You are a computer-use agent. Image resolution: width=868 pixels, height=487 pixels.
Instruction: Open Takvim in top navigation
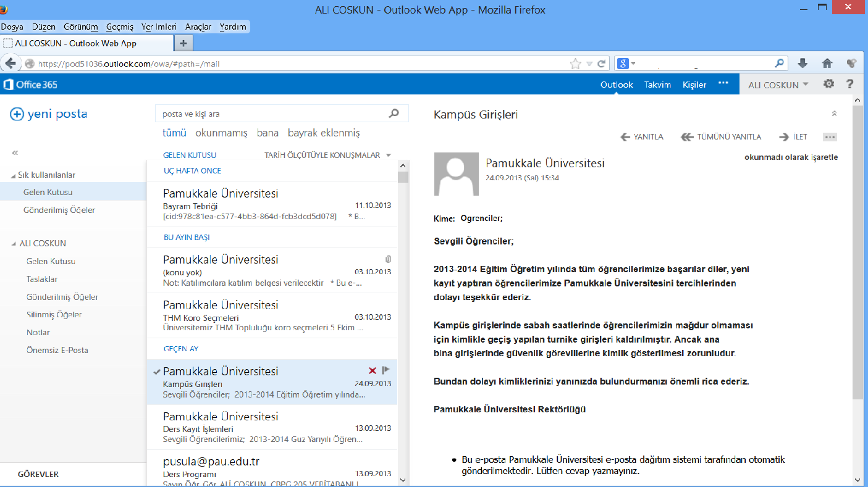coord(657,85)
